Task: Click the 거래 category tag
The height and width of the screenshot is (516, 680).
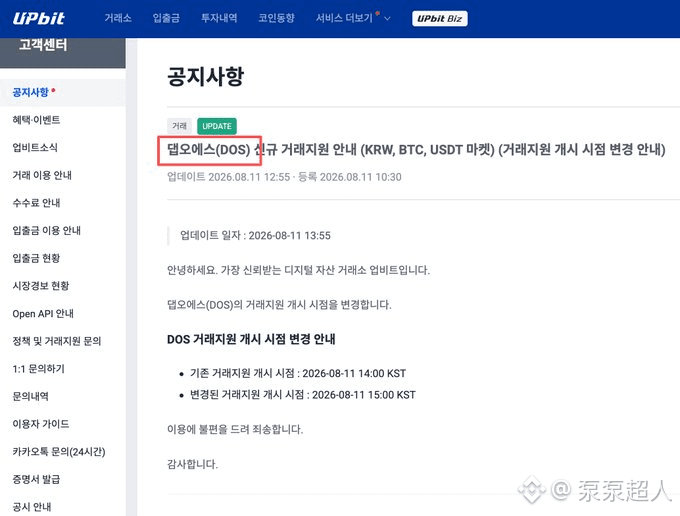Action: [x=180, y=126]
